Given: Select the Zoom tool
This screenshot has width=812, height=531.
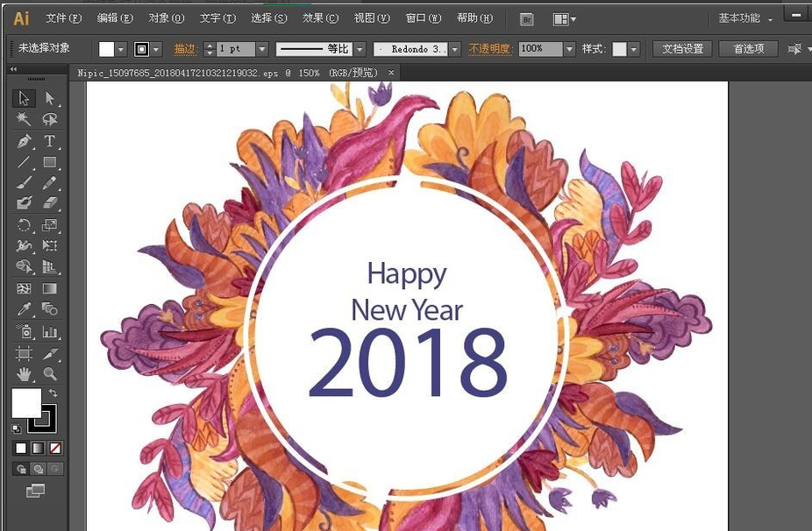Looking at the screenshot, I should (x=50, y=374).
